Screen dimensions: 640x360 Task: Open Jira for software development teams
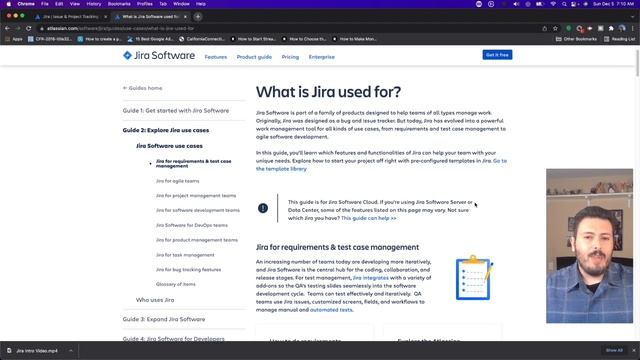coord(198,210)
